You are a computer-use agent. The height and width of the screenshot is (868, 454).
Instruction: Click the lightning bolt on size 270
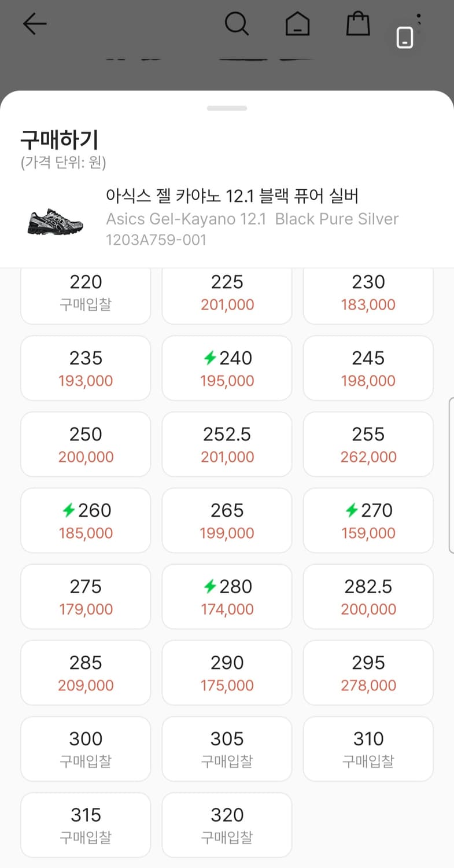[x=351, y=510]
